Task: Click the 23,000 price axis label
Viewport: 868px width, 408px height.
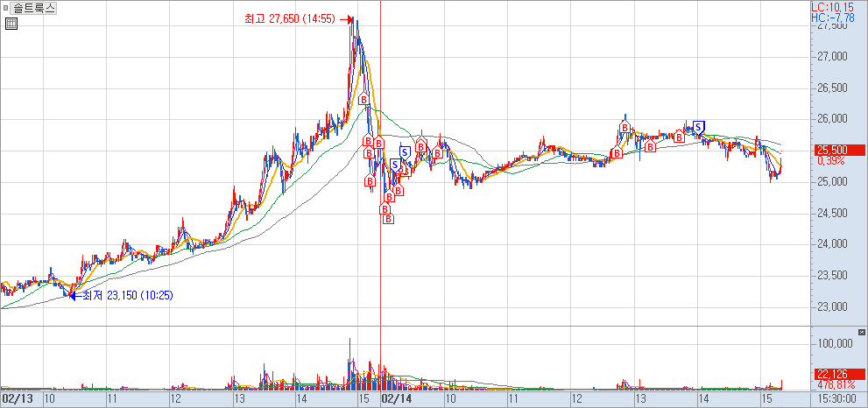Action: tap(832, 306)
